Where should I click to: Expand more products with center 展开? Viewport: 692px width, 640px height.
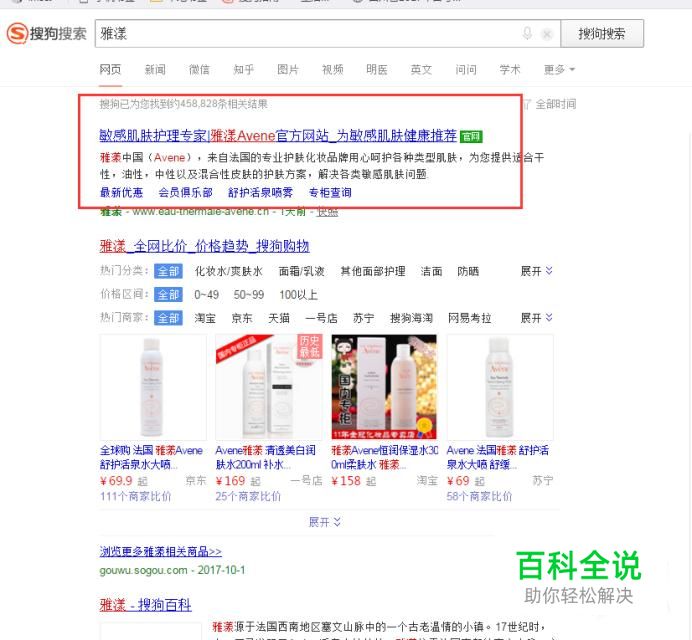point(325,522)
